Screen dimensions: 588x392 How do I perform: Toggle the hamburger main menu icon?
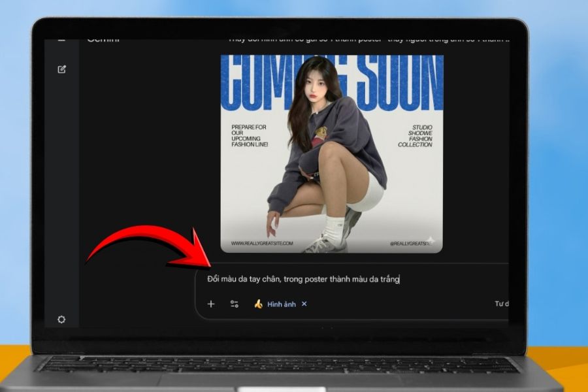(x=62, y=40)
